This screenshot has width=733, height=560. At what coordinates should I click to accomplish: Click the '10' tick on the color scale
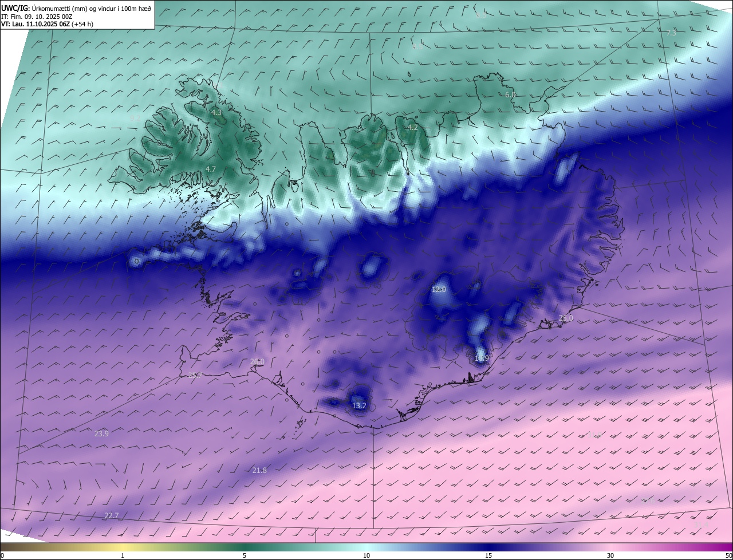point(366,555)
